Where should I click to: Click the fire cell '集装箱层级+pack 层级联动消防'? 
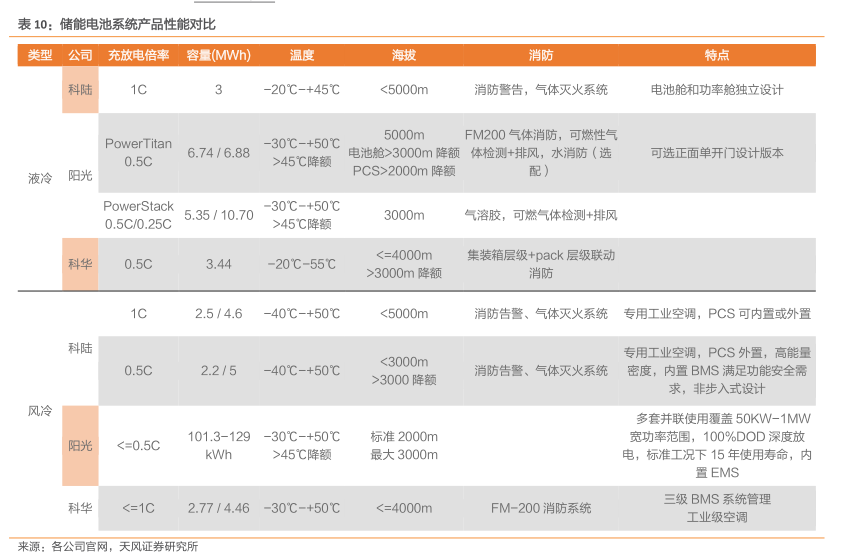pos(540,264)
